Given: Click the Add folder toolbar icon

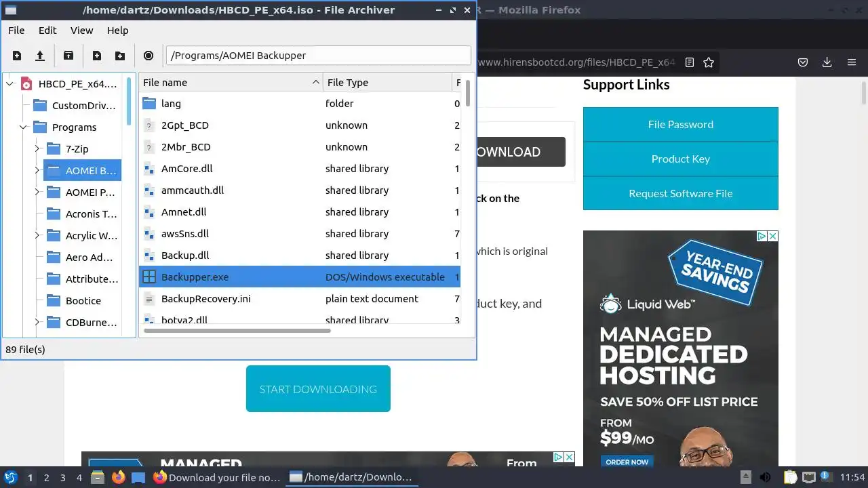Looking at the screenshot, I should tap(120, 56).
